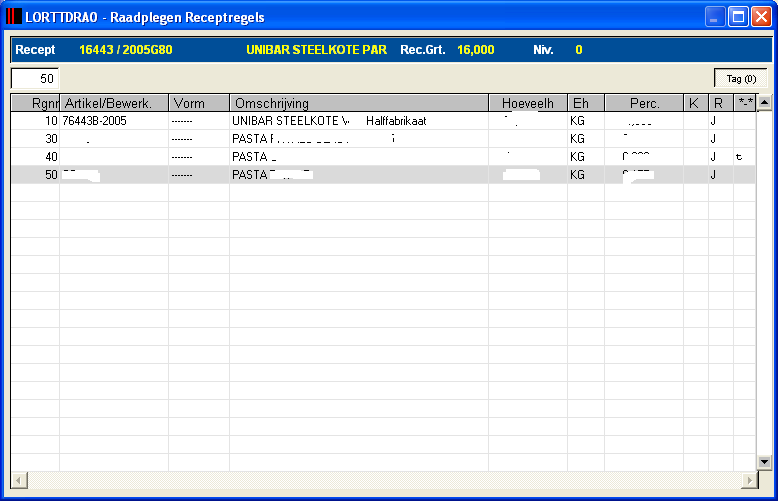The height and width of the screenshot is (501, 778).
Task: Select row number 30
Action: pos(51,139)
